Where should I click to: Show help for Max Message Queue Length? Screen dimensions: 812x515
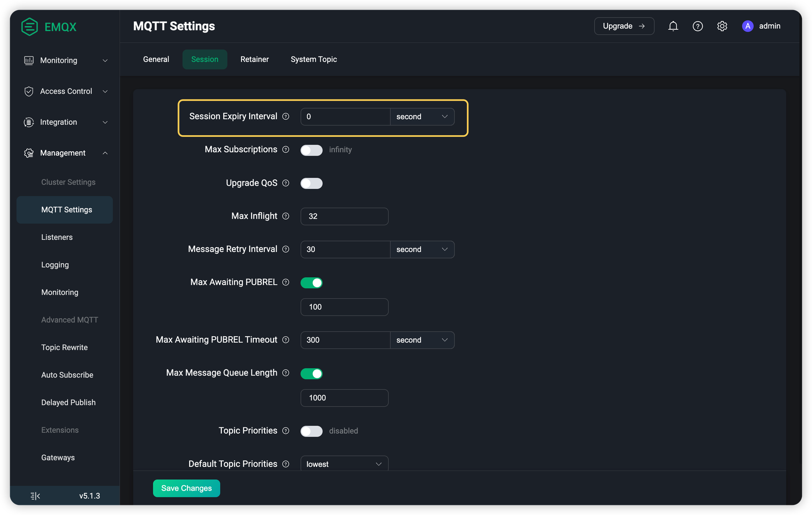click(x=285, y=373)
